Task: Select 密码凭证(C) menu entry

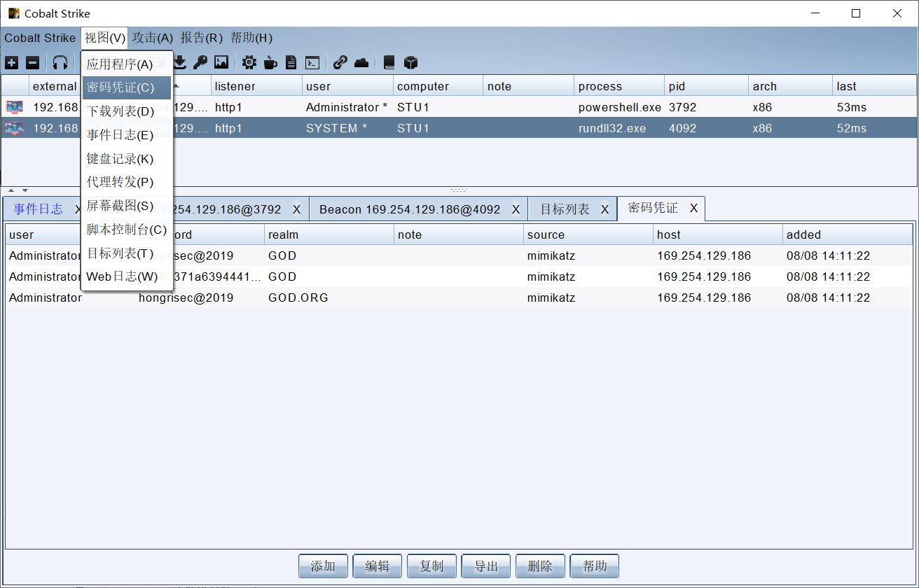Action: click(x=127, y=87)
